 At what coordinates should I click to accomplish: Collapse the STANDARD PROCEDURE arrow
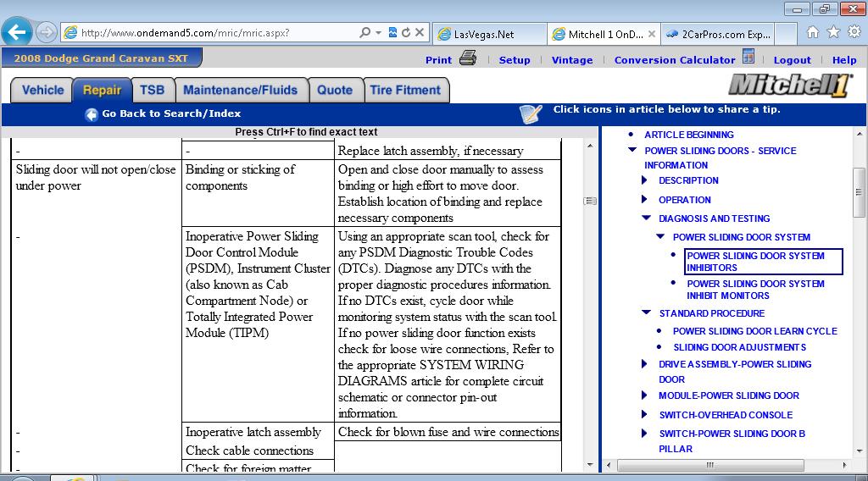646,312
